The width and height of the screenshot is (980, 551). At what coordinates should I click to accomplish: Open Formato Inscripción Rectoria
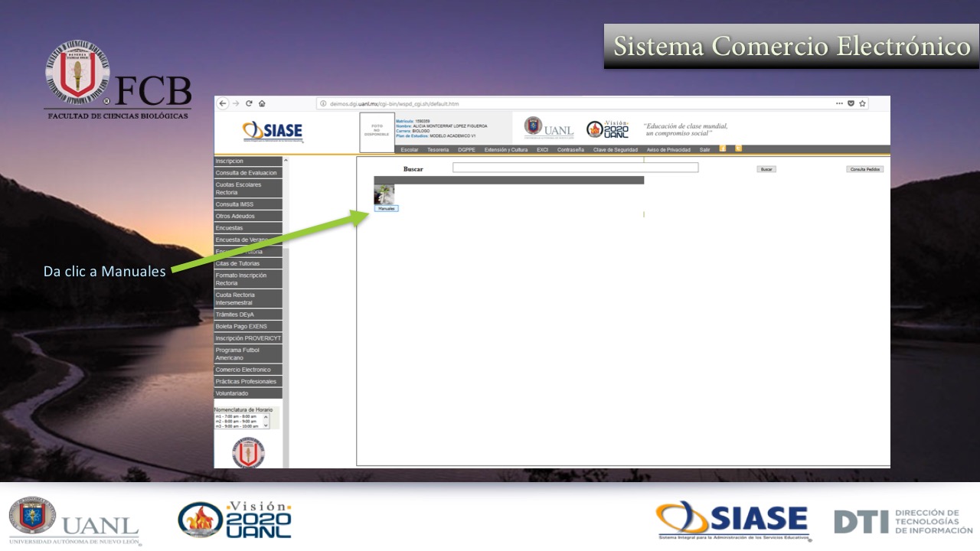(x=248, y=279)
